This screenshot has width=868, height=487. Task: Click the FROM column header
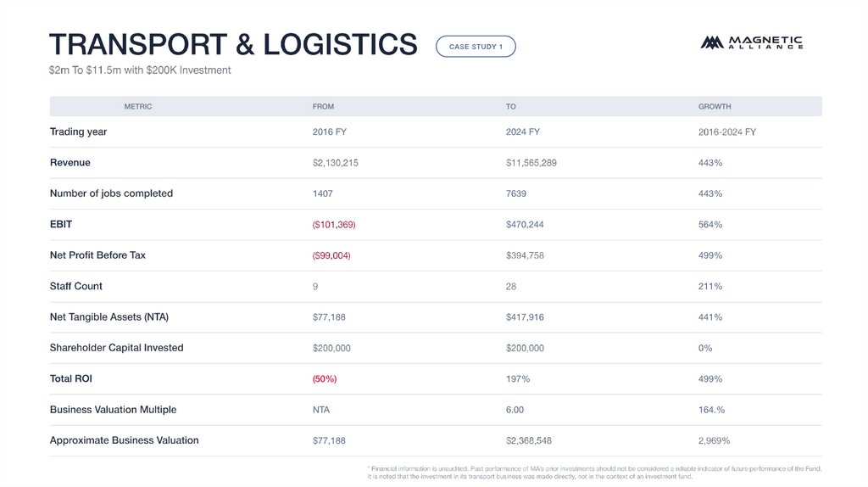(x=323, y=107)
